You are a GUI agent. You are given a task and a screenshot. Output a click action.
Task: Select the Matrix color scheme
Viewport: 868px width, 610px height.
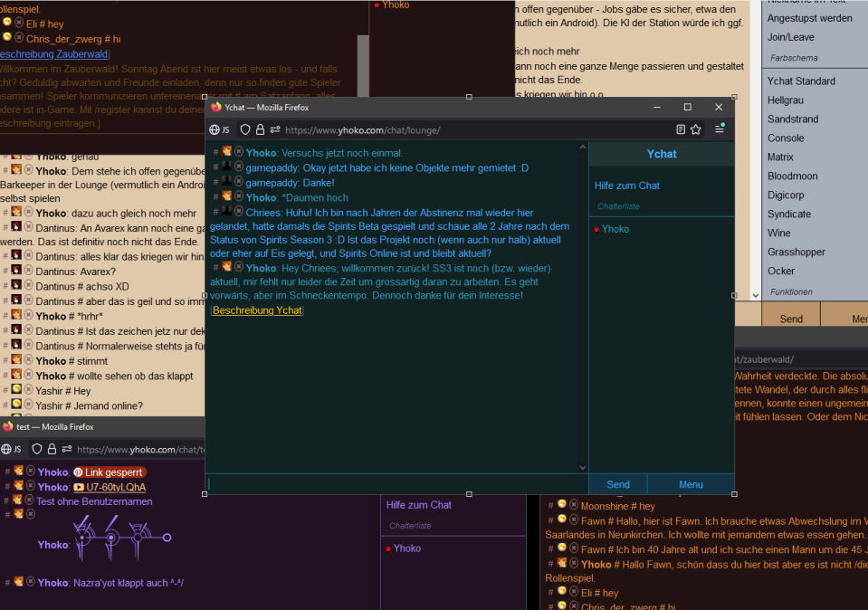coord(780,157)
